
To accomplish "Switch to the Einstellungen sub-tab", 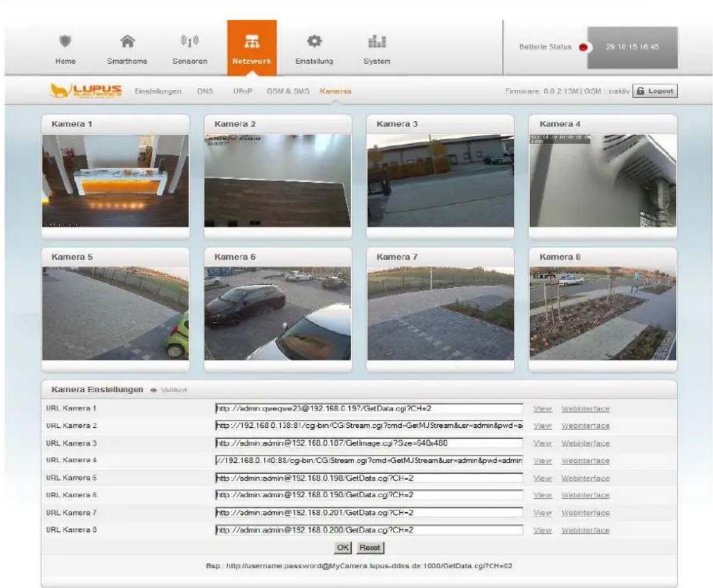I will (158, 91).
